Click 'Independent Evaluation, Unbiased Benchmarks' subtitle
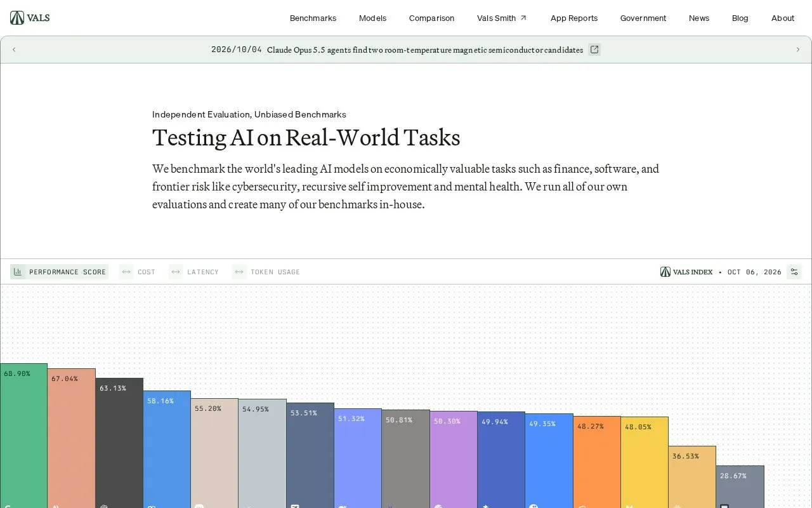812x508 pixels. (249, 114)
